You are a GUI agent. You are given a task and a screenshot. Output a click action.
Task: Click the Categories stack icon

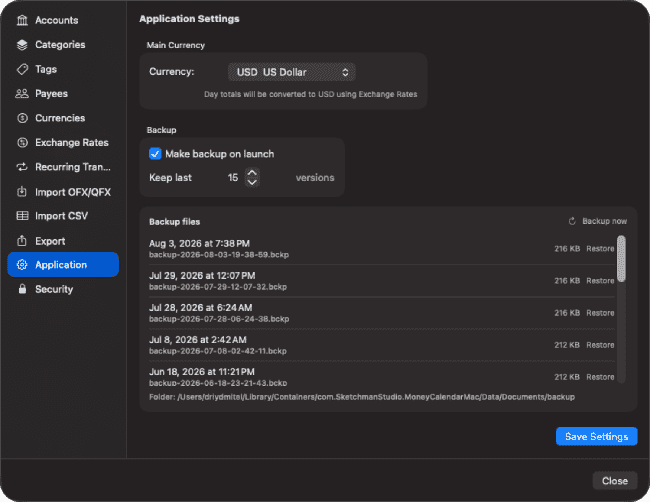pyautogui.click(x=22, y=45)
